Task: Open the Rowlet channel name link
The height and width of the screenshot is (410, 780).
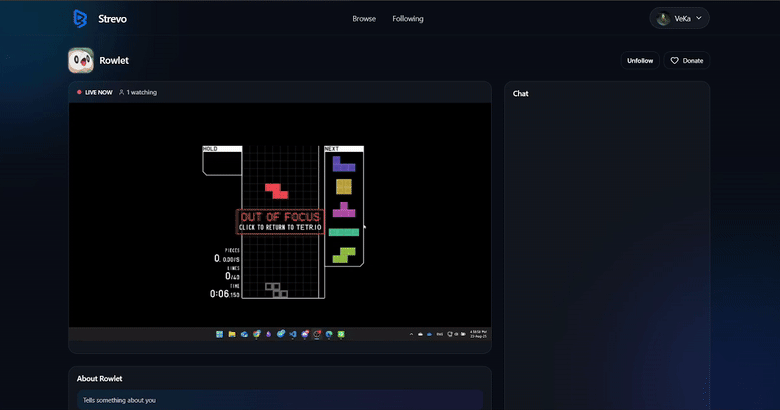Action: (x=114, y=61)
